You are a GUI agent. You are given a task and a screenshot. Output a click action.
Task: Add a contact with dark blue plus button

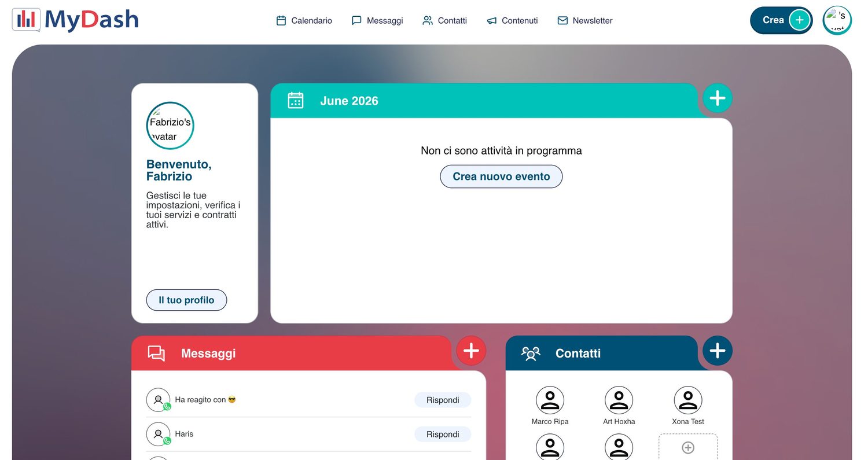click(718, 351)
